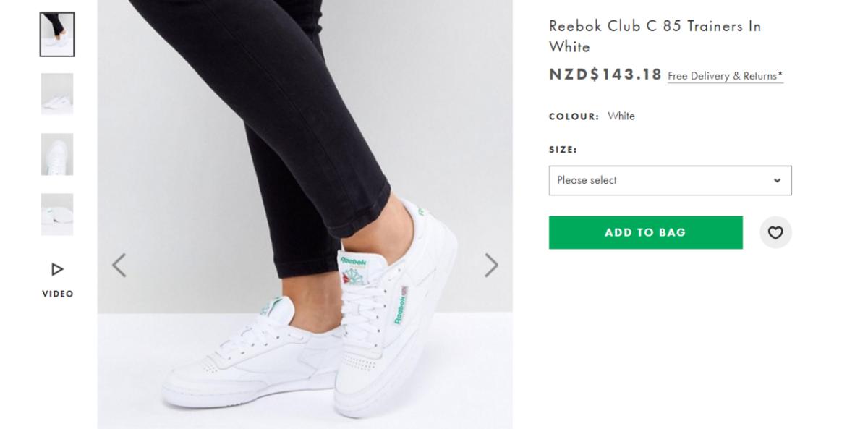This screenshot has height=429, width=868.
Task: Click the ADD TO BAG button
Action: [645, 233]
